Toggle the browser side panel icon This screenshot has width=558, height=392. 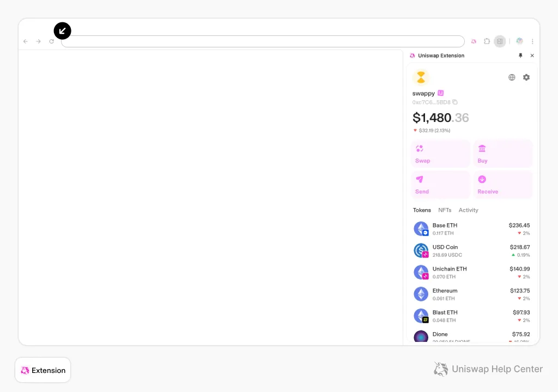click(500, 41)
